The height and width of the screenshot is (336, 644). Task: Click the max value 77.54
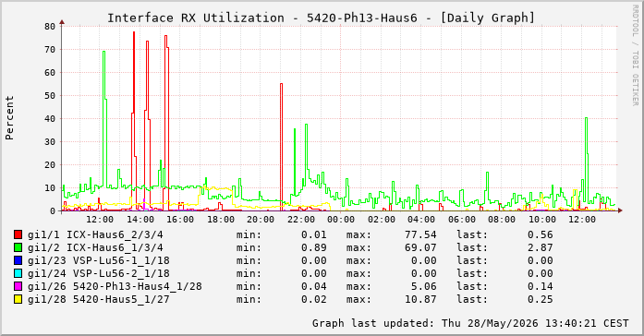coord(420,235)
